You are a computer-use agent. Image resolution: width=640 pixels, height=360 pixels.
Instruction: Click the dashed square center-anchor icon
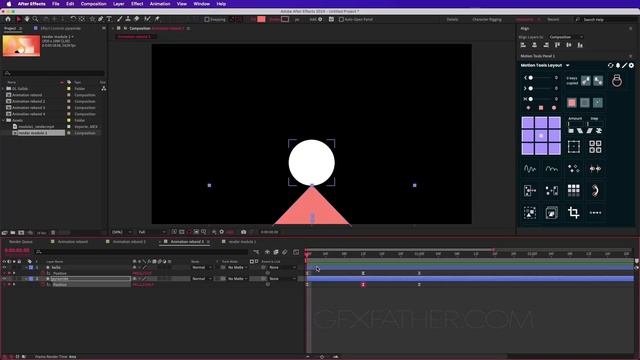tap(573, 147)
